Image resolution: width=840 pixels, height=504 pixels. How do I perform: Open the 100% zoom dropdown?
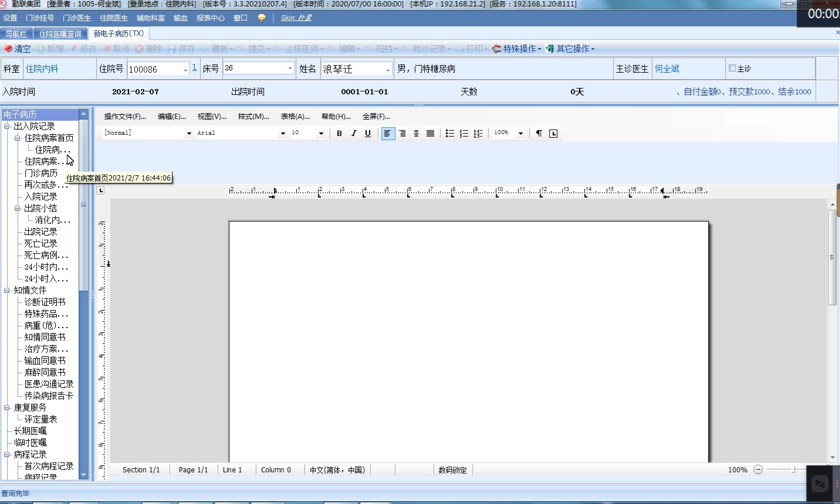coord(520,134)
